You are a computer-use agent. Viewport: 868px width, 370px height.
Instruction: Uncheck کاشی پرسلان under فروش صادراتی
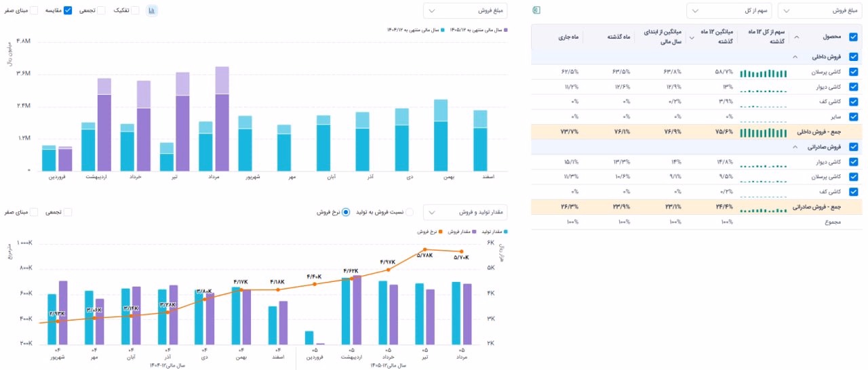click(854, 176)
